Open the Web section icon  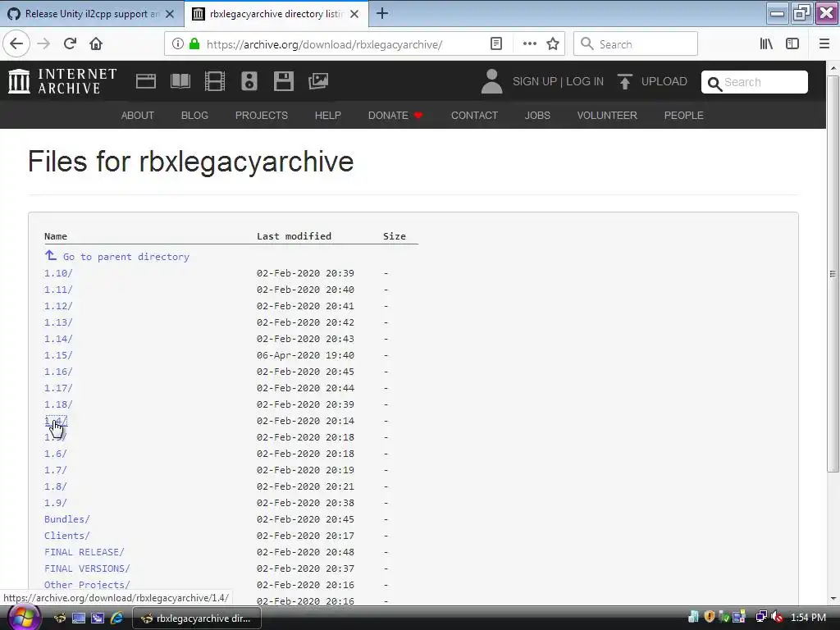coord(146,81)
